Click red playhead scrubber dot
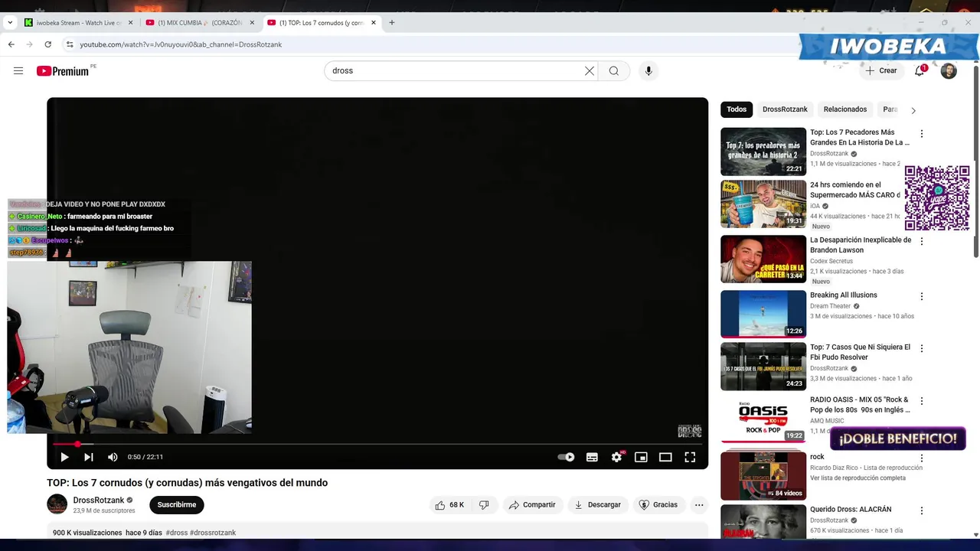The height and width of the screenshot is (551, 980). pos(77,444)
